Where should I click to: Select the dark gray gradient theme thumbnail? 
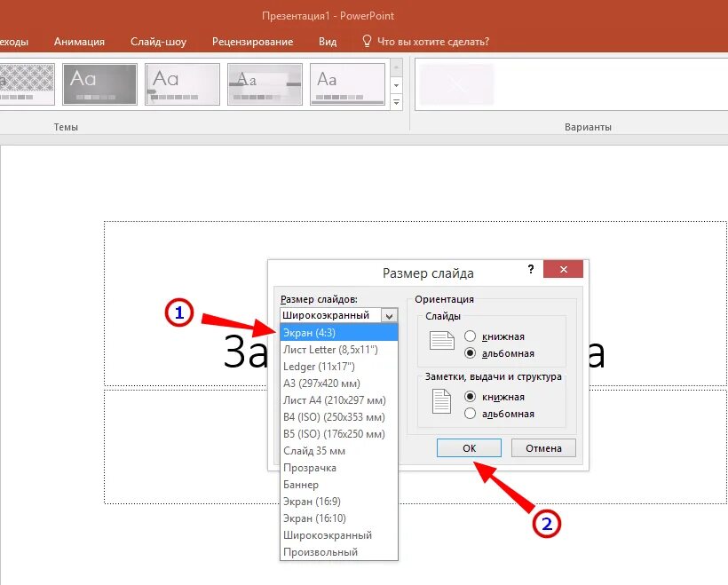(x=99, y=84)
